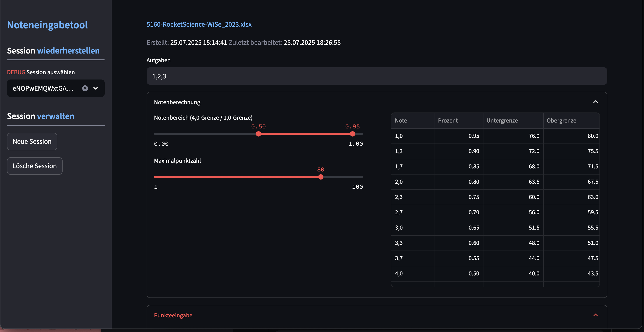Viewport: 644px width, 332px height.
Task: Collapse the Notenberechnung section chevron
Action: tap(595, 102)
